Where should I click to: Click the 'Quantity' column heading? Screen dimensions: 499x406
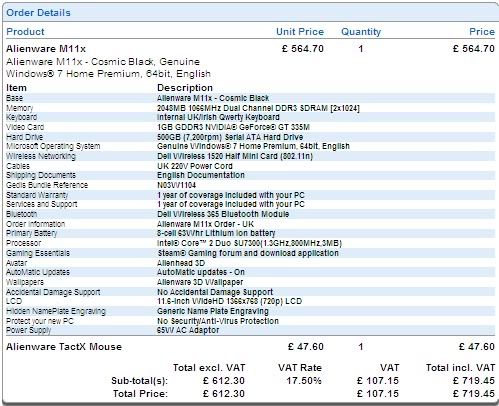[361, 32]
